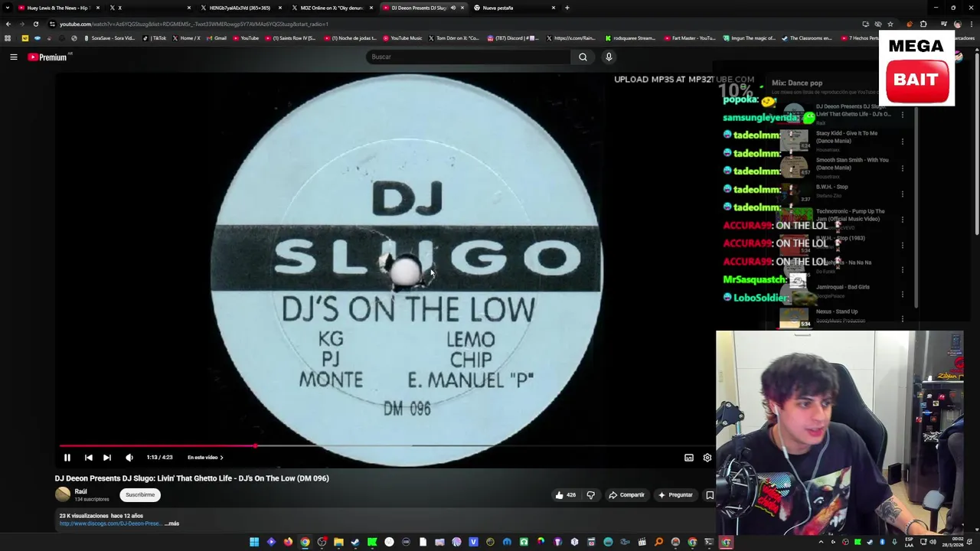Viewport: 980px width, 551px height.
Task: Open options for 'Stacy Kidd' playlist item
Action: [902, 142]
